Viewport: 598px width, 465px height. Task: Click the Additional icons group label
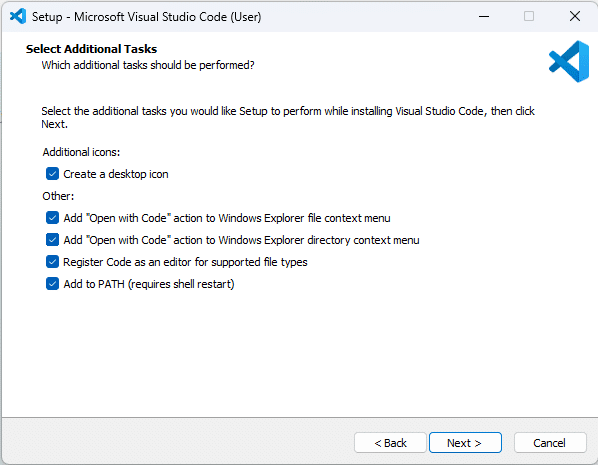81,152
